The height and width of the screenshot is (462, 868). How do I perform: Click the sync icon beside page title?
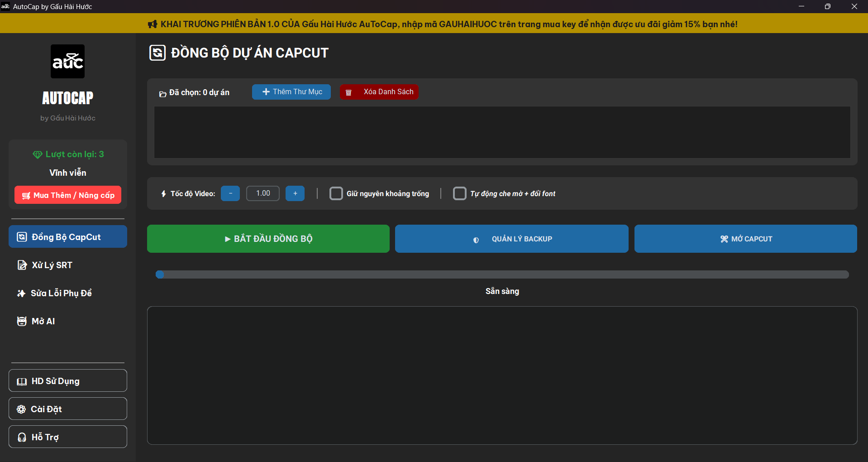tap(157, 53)
